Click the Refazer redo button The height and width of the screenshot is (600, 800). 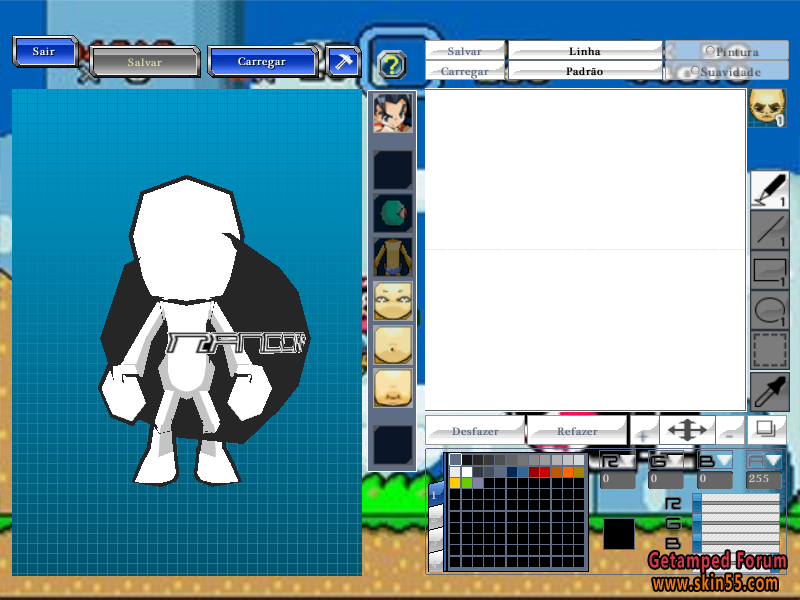click(x=577, y=431)
